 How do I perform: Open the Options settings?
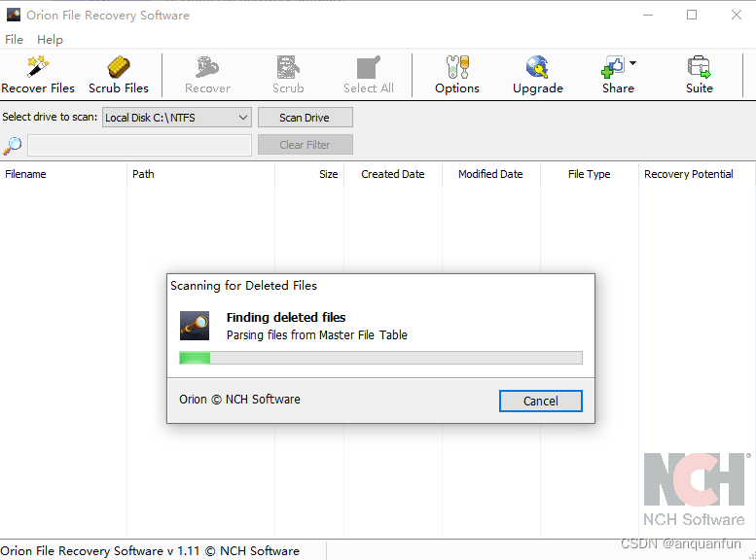tap(457, 75)
